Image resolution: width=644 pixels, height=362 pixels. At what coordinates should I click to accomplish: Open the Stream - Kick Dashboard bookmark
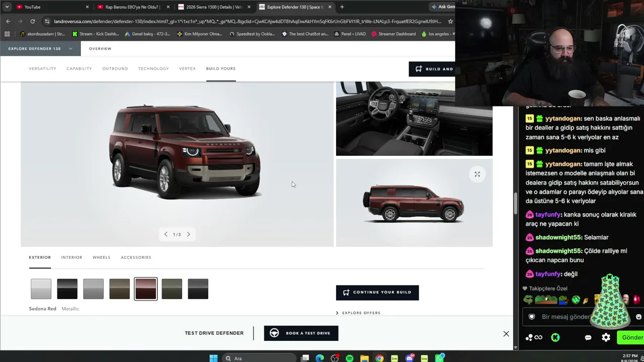pos(96,34)
